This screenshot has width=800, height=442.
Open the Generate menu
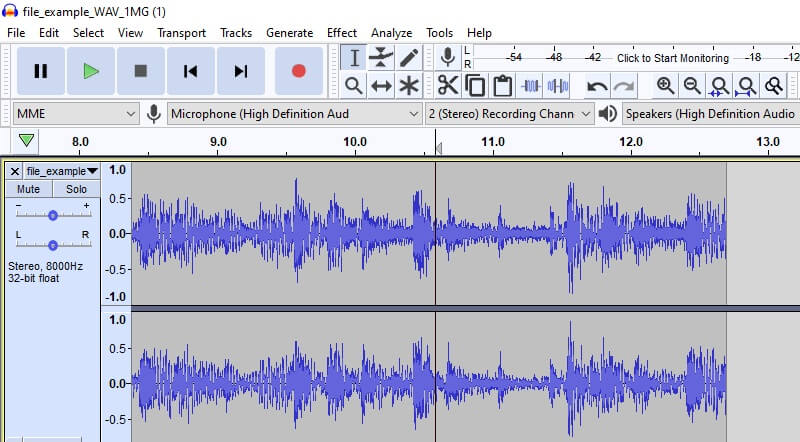[x=289, y=33]
